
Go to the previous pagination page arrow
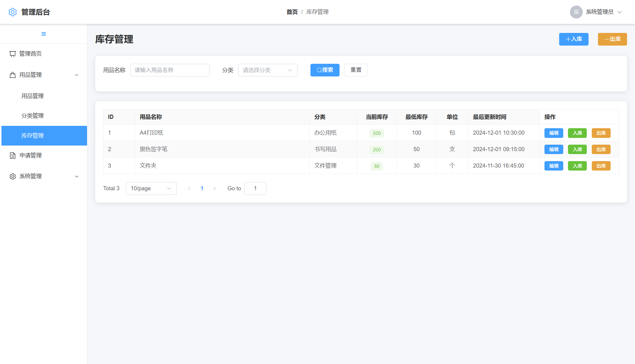[x=189, y=188]
